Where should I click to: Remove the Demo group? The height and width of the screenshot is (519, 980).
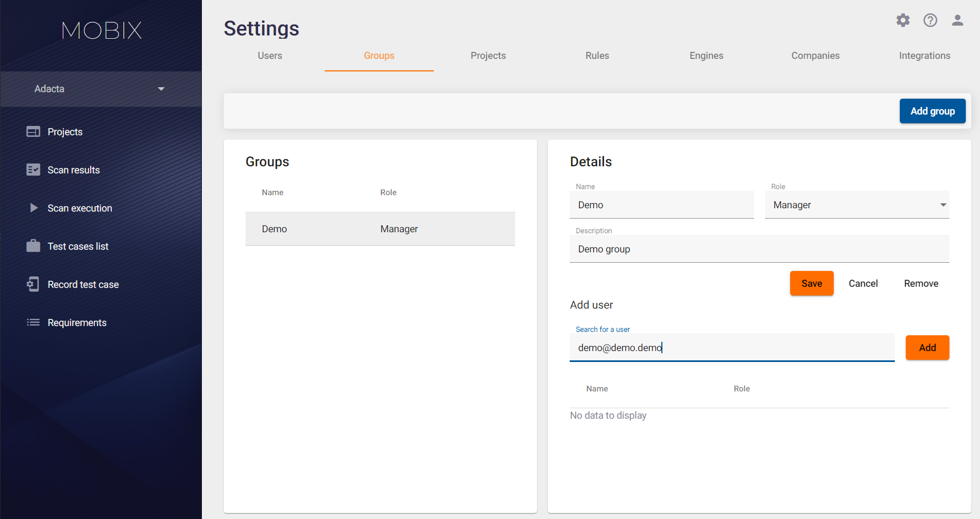[921, 283]
